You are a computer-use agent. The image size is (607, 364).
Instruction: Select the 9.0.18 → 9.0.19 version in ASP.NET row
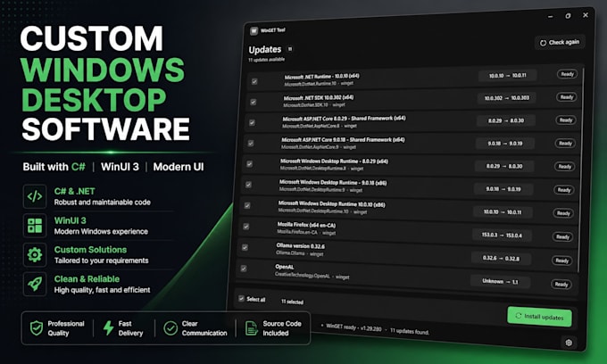click(x=505, y=144)
